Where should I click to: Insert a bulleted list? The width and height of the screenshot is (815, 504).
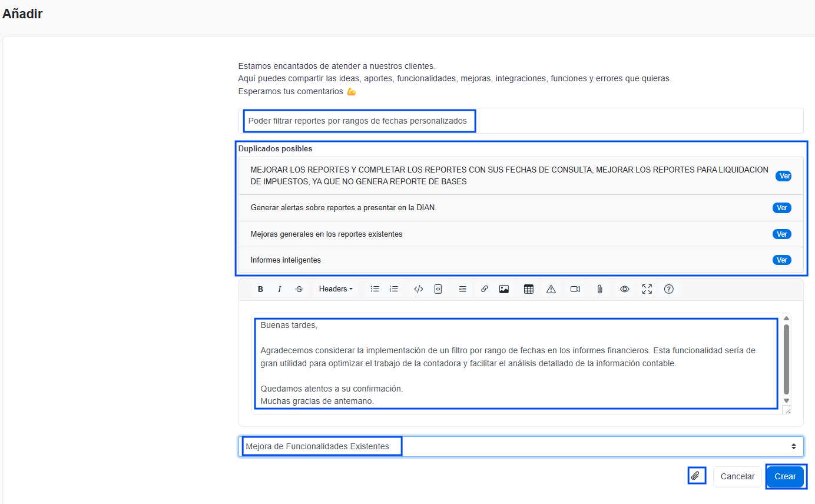click(375, 289)
